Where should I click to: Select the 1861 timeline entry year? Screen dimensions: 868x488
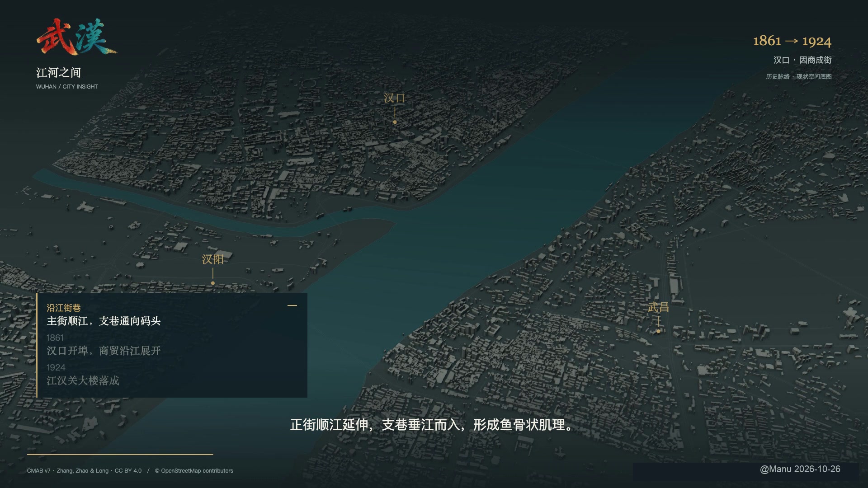click(55, 338)
